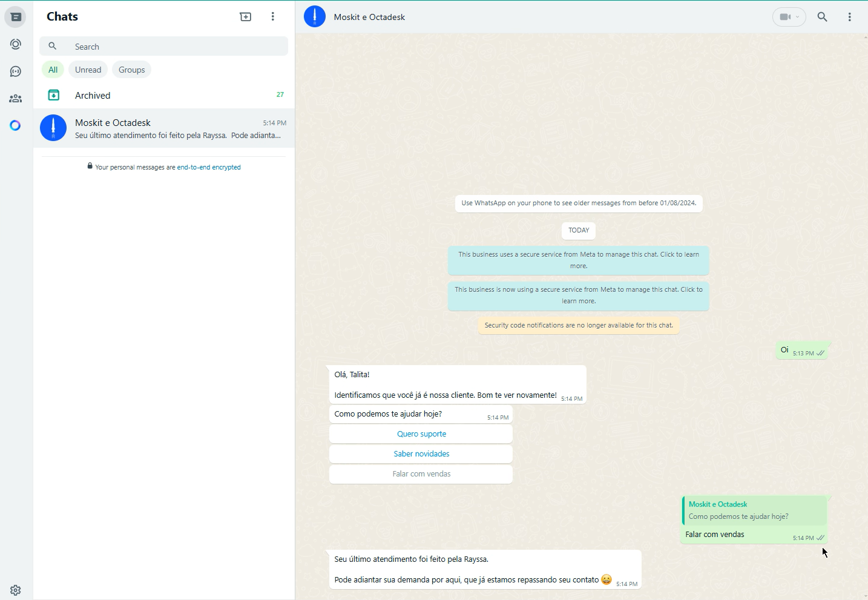Click the Security code notifications notice
This screenshot has height=600, width=868.
click(x=579, y=326)
